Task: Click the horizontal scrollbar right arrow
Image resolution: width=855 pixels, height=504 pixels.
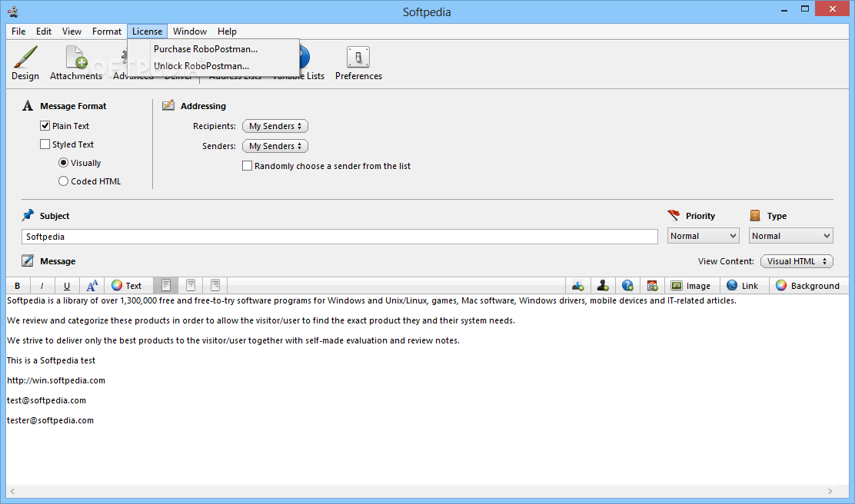Action: [x=830, y=491]
